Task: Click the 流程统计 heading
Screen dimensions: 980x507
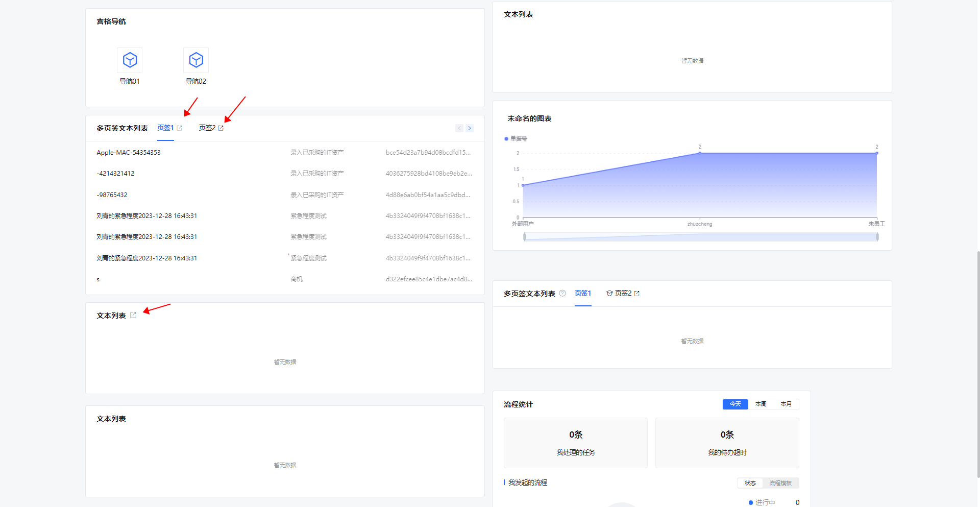Action: (x=518, y=404)
